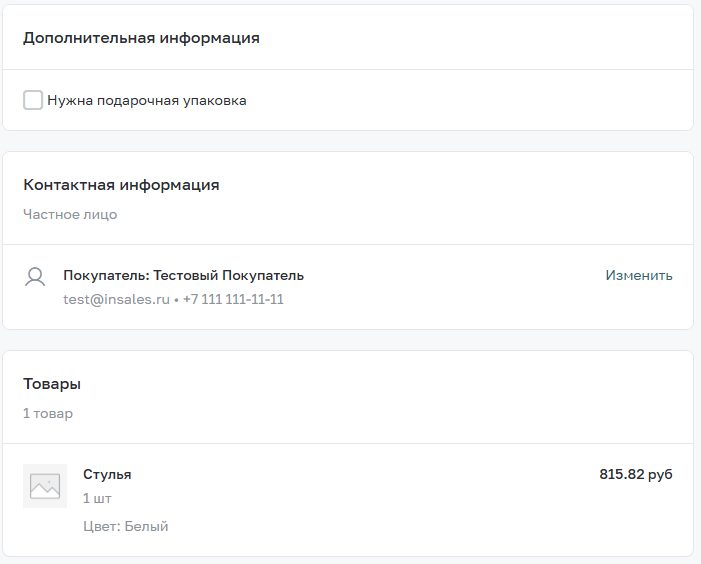Open the placeholder product image thumbnail
This screenshot has height=564, width=701.
click(x=45, y=486)
